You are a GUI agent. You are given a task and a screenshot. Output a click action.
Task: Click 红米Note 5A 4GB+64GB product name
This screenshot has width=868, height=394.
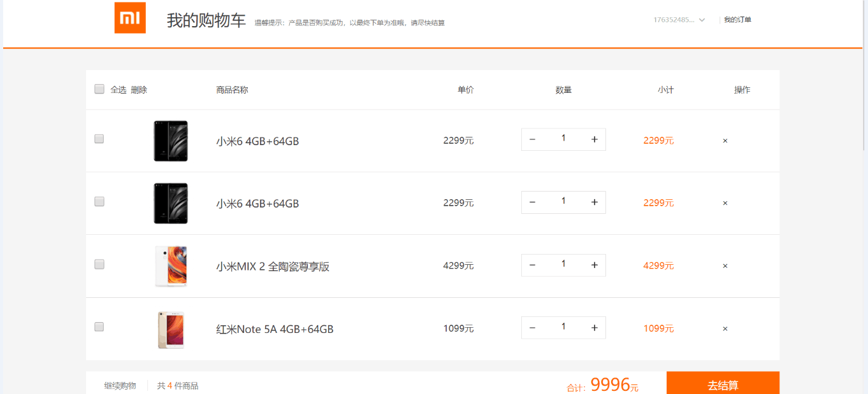[275, 329]
